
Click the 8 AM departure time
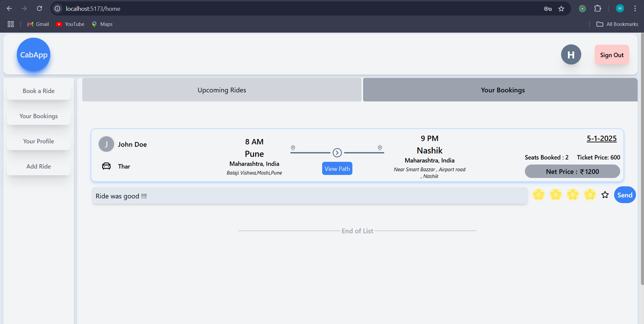point(254,142)
